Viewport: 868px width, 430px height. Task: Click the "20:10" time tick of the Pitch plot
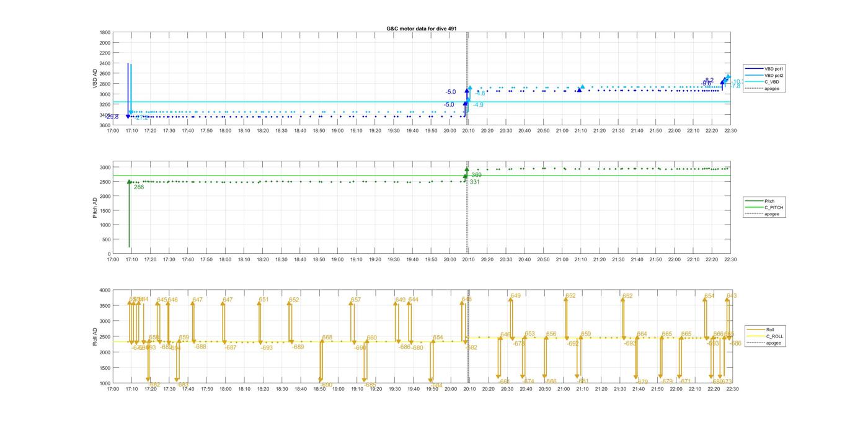pyautogui.click(x=469, y=259)
